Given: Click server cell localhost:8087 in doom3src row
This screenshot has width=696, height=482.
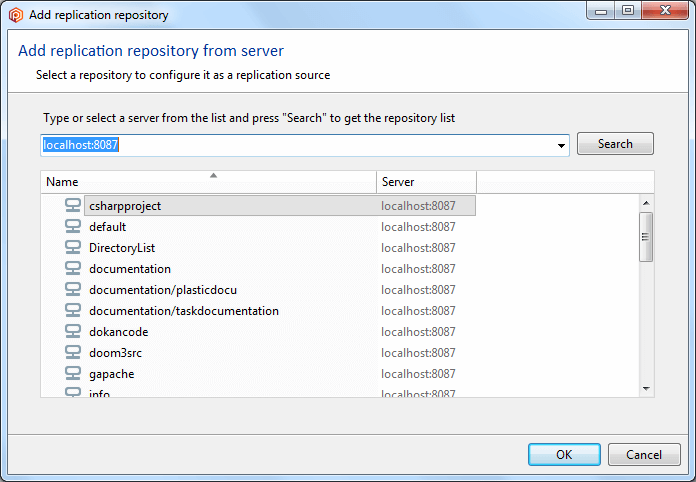Looking at the screenshot, I should 418,353.
